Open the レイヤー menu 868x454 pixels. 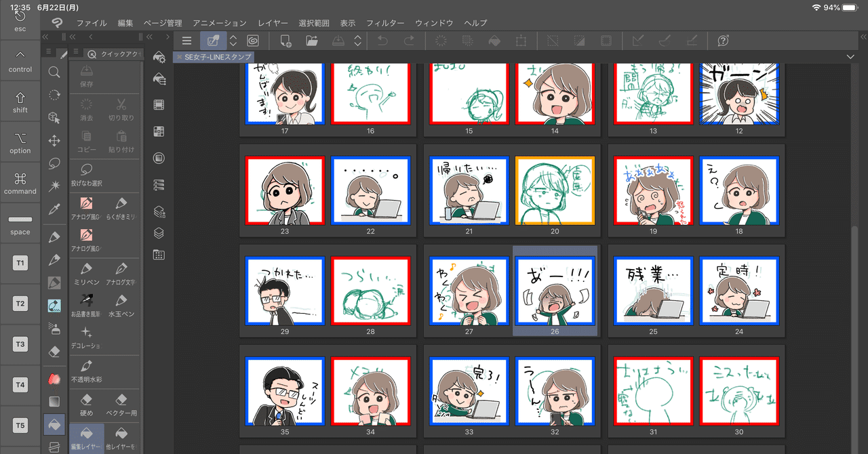(x=273, y=22)
